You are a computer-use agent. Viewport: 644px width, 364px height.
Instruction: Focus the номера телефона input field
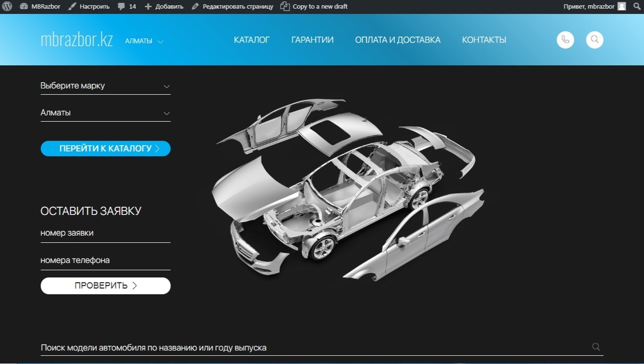[x=106, y=260]
